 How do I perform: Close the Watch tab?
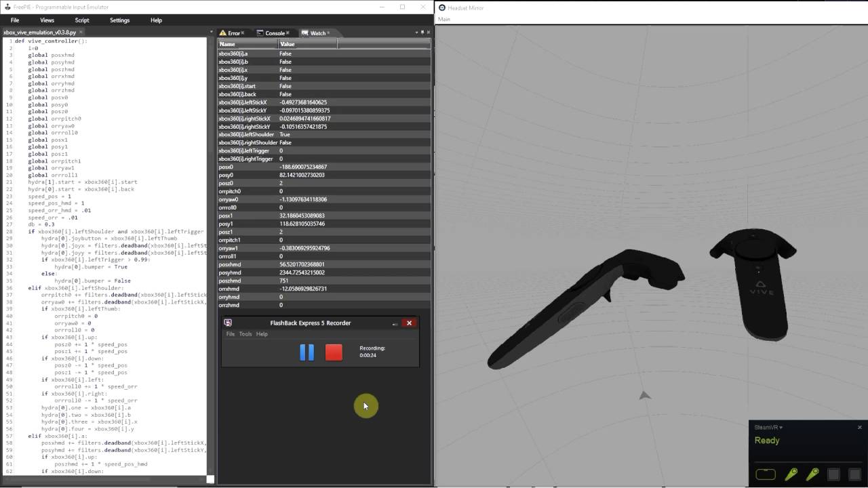329,33
